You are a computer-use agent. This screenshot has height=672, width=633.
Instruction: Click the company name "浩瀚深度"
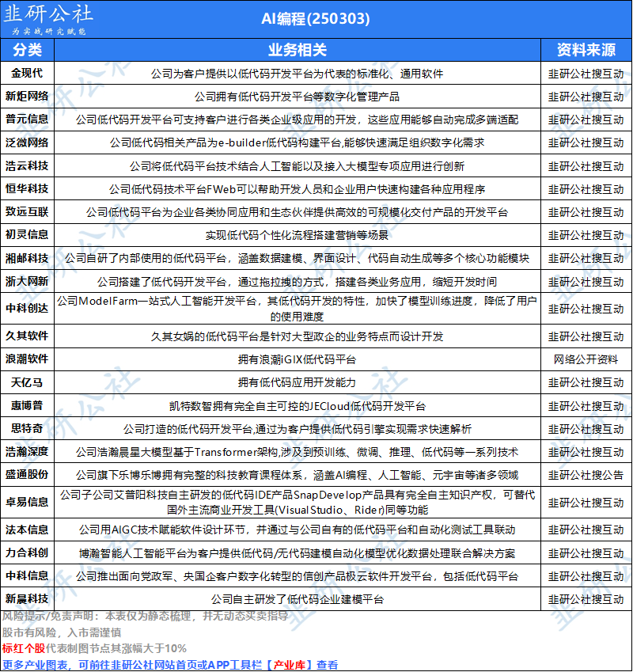[x=27, y=452]
